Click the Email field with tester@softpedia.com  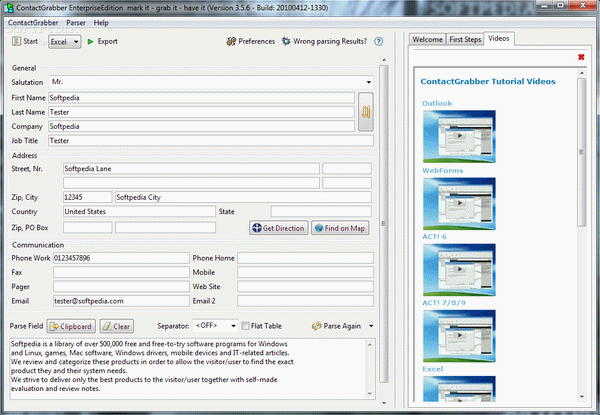[121, 301]
